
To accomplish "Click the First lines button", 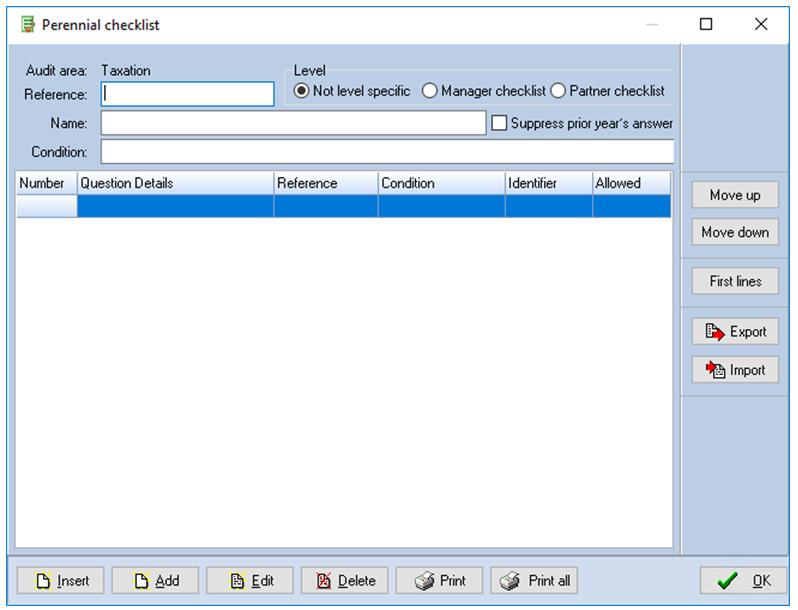I will 735,281.
